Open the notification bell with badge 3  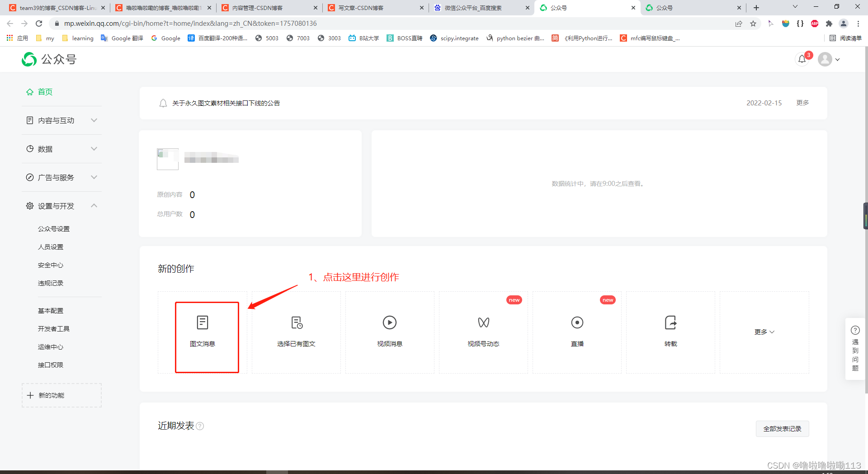802,59
